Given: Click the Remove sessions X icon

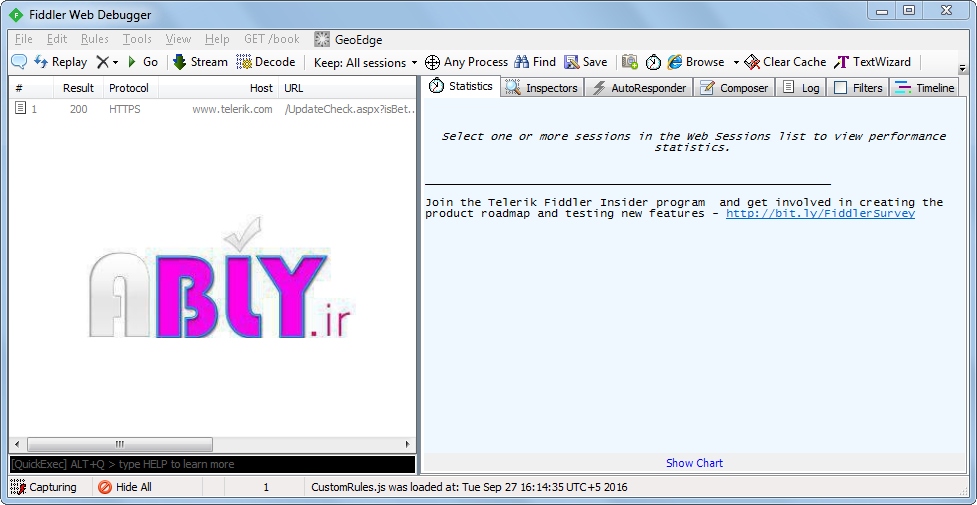Looking at the screenshot, I should click(x=102, y=62).
